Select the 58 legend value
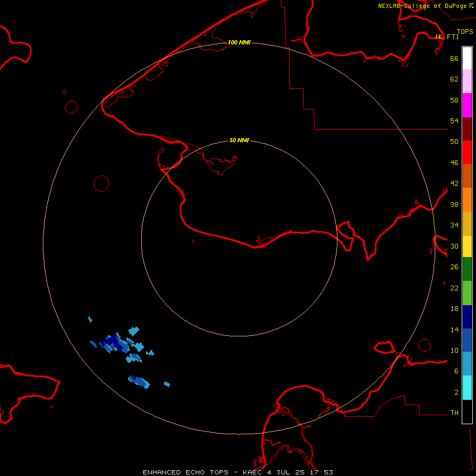The image size is (476, 476). click(x=454, y=100)
